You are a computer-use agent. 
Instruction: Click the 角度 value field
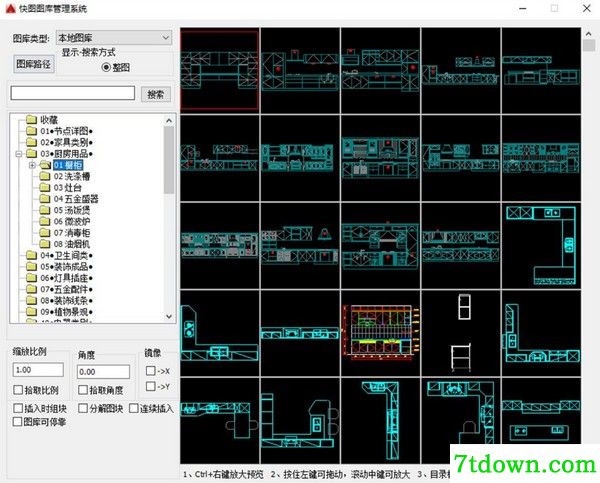(x=103, y=372)
